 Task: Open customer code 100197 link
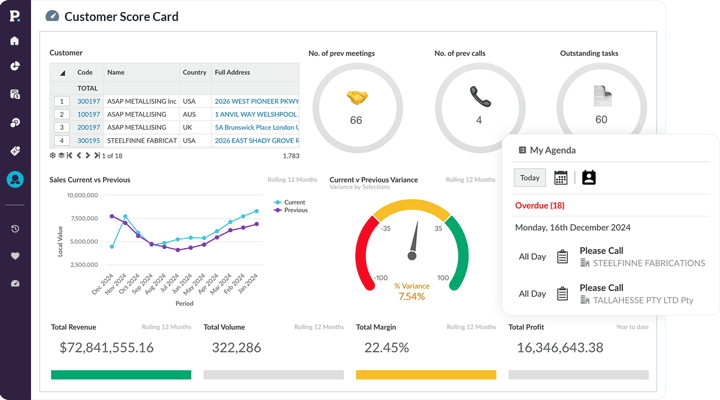click(x=89, y=114)
